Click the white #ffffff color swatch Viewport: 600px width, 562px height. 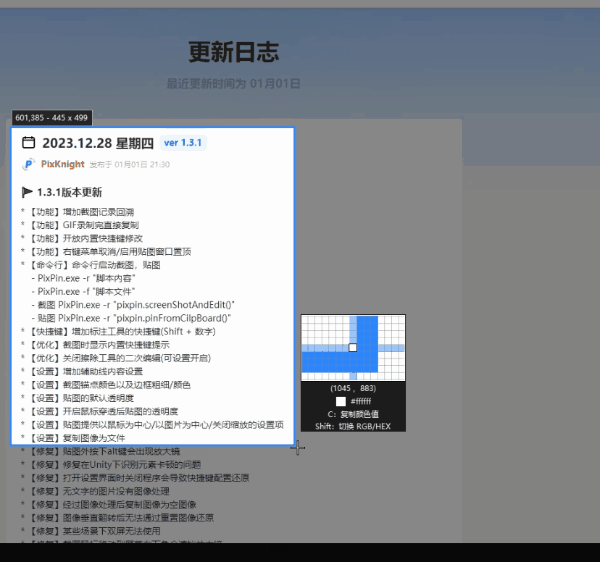click(x=341, y=401)
